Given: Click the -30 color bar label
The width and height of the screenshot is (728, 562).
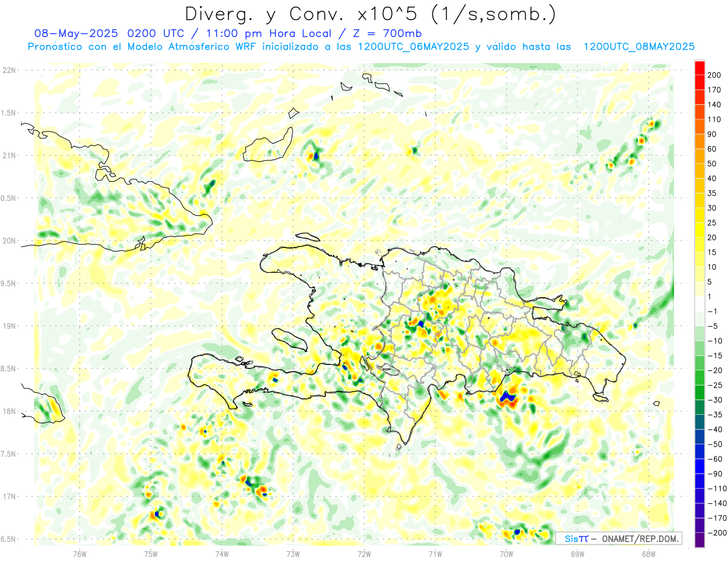Looking at the screenshot, I should click(x=715, y=400).
